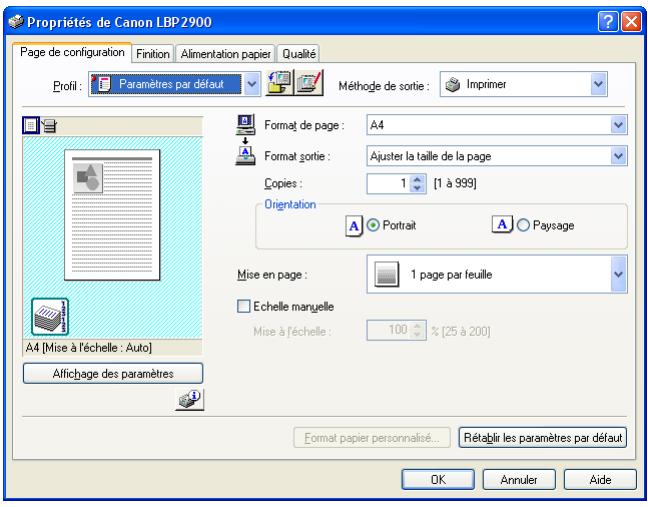Click the add profile icon button
648x507 pixels.
[279, 83]
